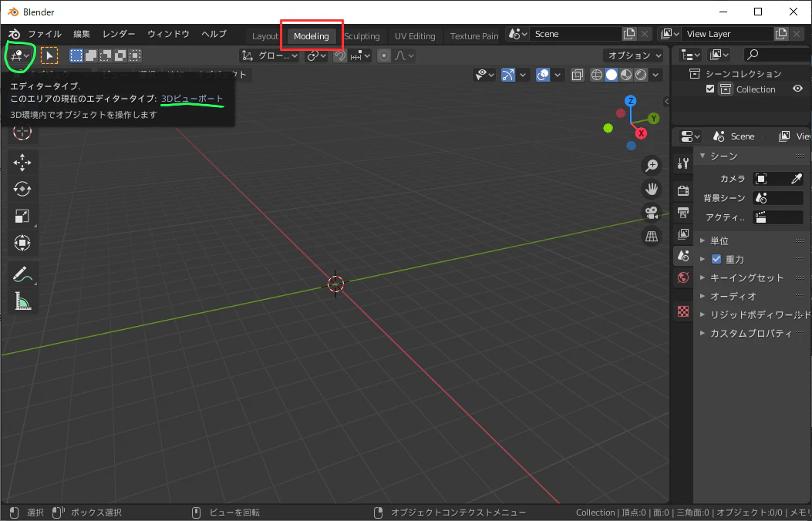Image resolution: width=812 pixels, height=521 pixels.
Task: Click the eyedropper next to カメラ field
Action: tap(797, 179)
